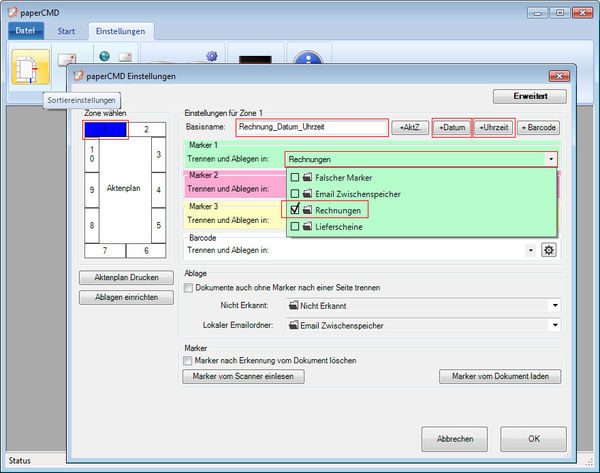The image size is (600, 473).
Task: Untick the Rechnungen checkbox
Action: (295, 210)
